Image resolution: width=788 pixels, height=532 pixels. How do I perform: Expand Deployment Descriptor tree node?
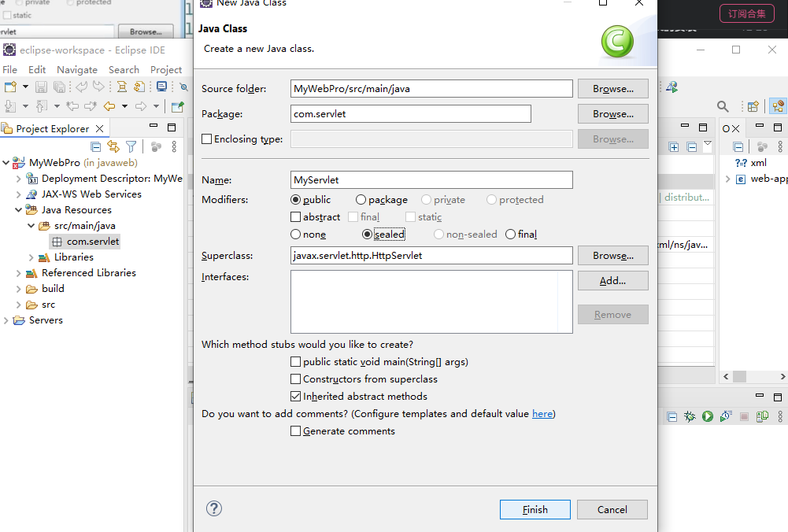[19, 179]
